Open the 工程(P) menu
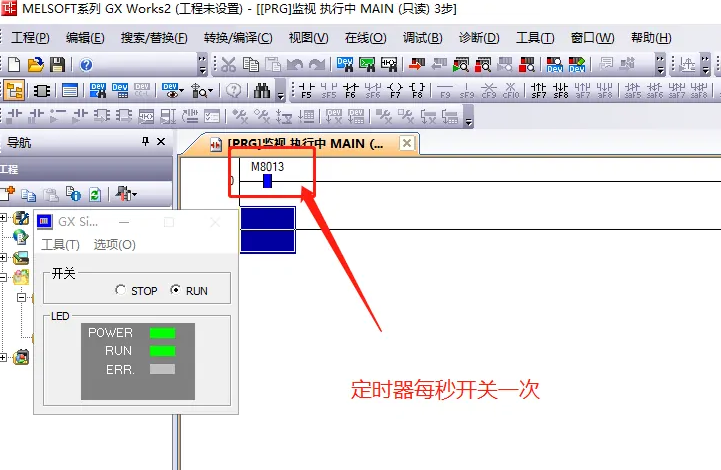Viewport: 721px width, 470px height. [30, 38]
